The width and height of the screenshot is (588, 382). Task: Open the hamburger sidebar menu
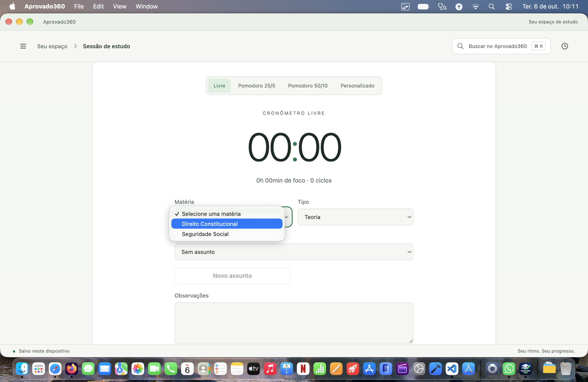tap(23, 46)
